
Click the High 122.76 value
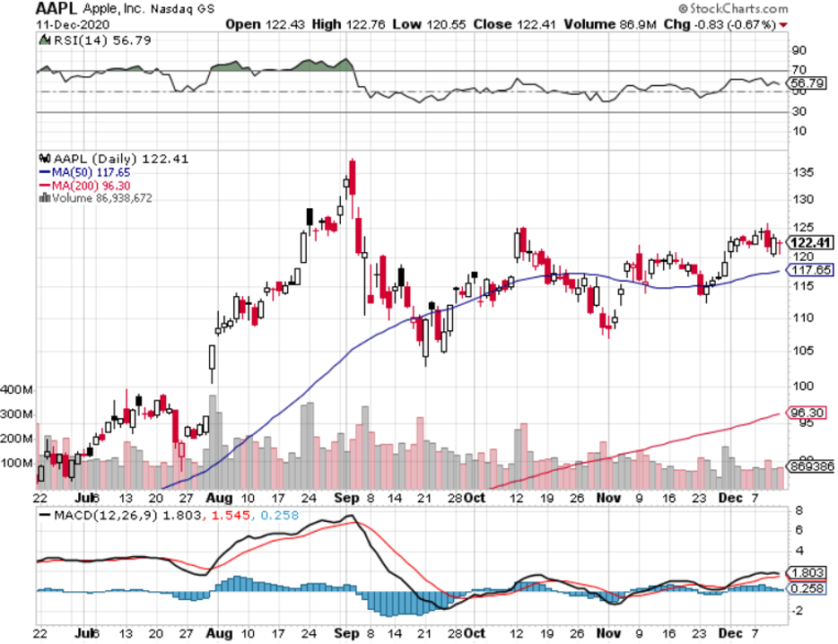click(348, 24)
